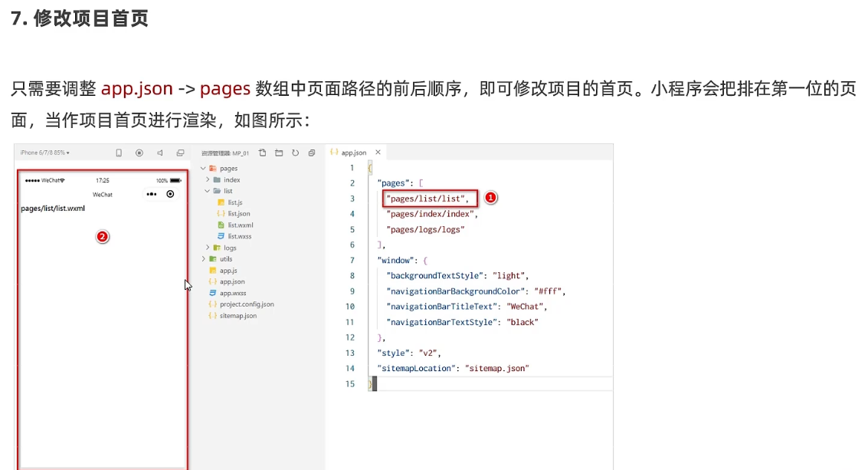
Task: Click the "pages/index/index" string on line 4
Action: tap(430, 214)
